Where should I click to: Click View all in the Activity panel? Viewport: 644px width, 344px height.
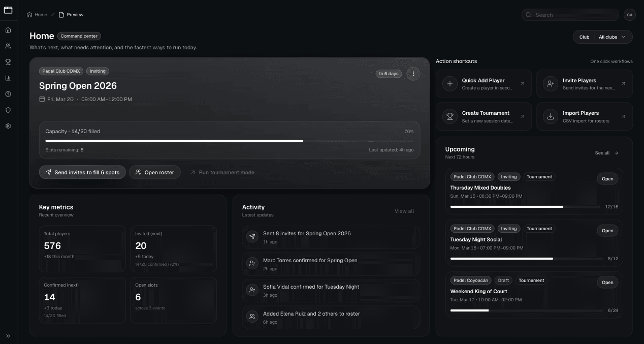pyautogui.click(x=404, y=211)
